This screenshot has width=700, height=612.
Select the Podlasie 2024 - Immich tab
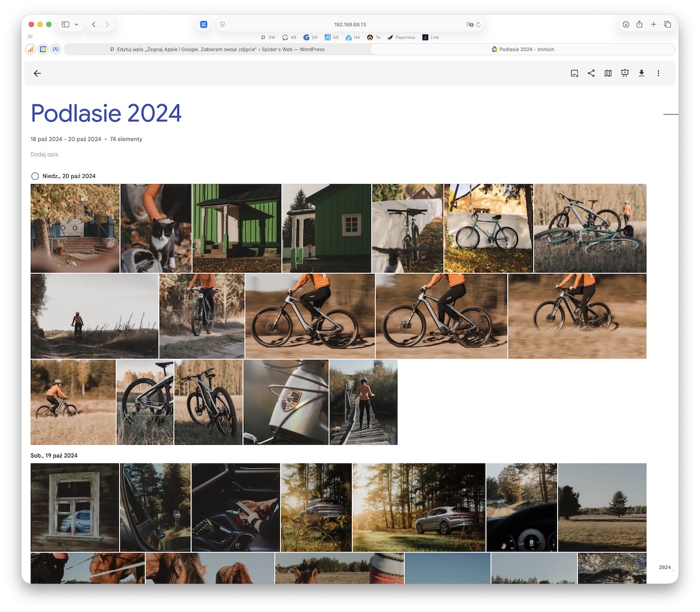tap(523, 50)
